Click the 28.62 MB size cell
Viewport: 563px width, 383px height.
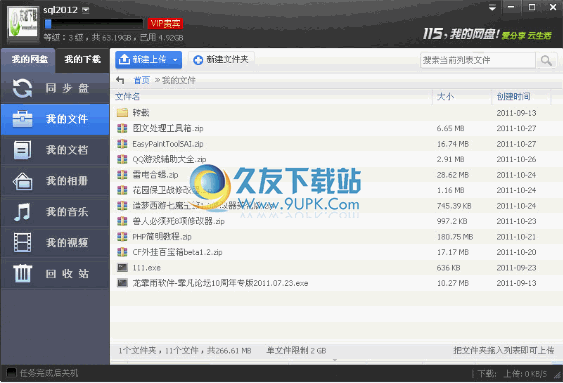[x=453, y=175]
